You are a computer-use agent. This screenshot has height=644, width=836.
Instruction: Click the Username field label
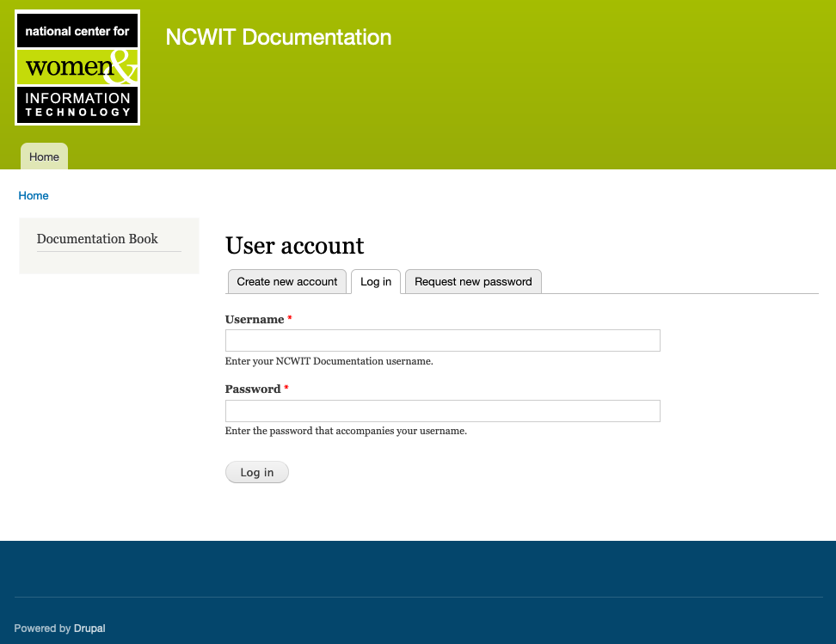(x=255, y=320)
